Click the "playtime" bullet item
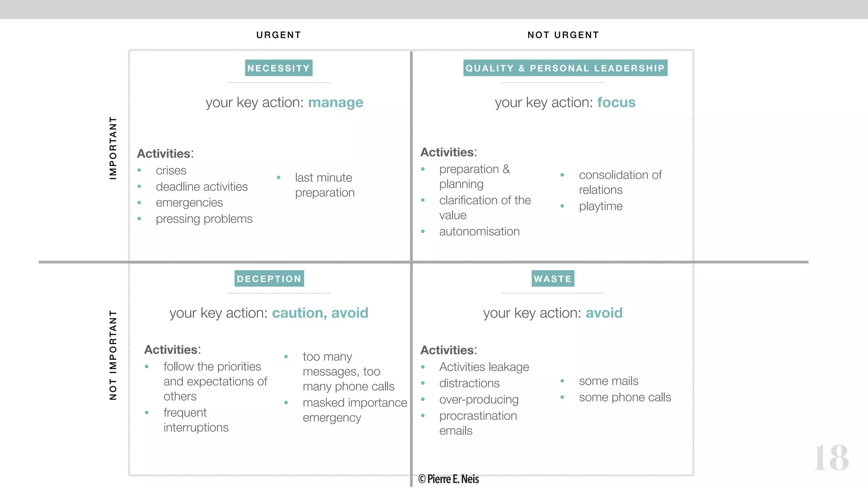 pyautogui.click(x=601, y=206)
